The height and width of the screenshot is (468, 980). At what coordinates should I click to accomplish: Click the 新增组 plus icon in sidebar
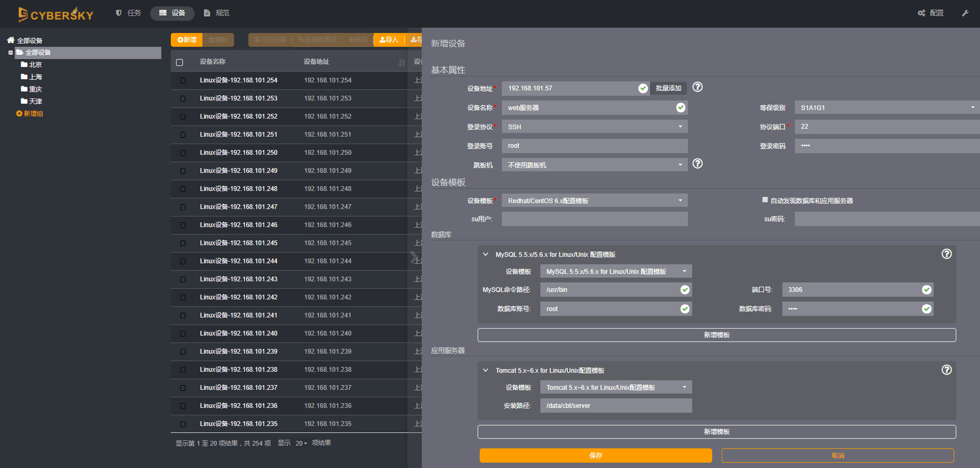click(19, 113)
